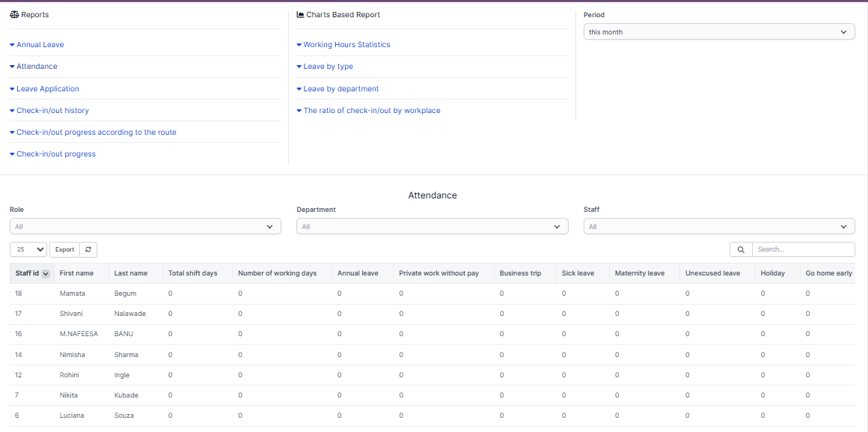The height and width of the screenshot is (432, 868).
Task: Export the attendance table
Action: (x=64, y=249)
